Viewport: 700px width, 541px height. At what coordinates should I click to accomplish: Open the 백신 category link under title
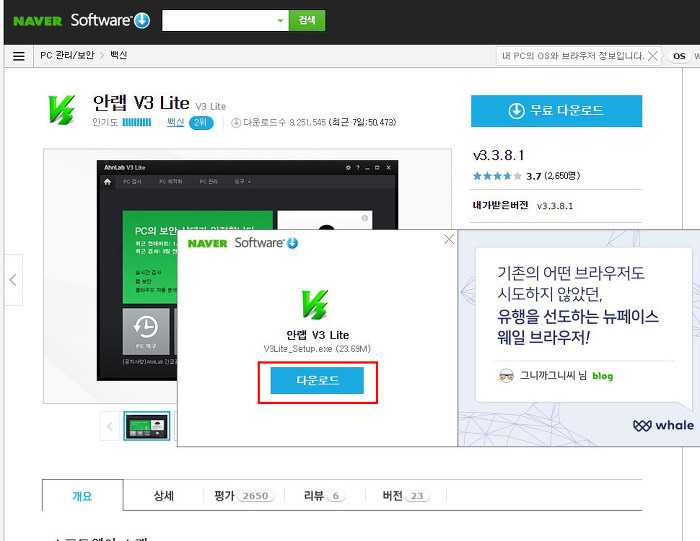pyautogui.click(x=175, y=122)
